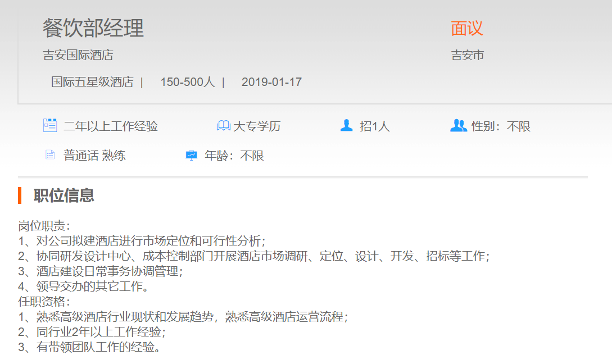612x364 pixels.
Task: Click the 任职资格 subsection label
Action: (44, 302)
